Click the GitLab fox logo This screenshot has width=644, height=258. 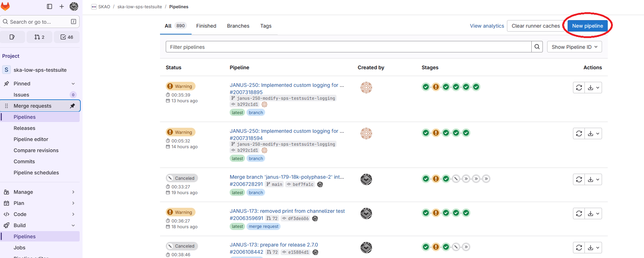5,6
